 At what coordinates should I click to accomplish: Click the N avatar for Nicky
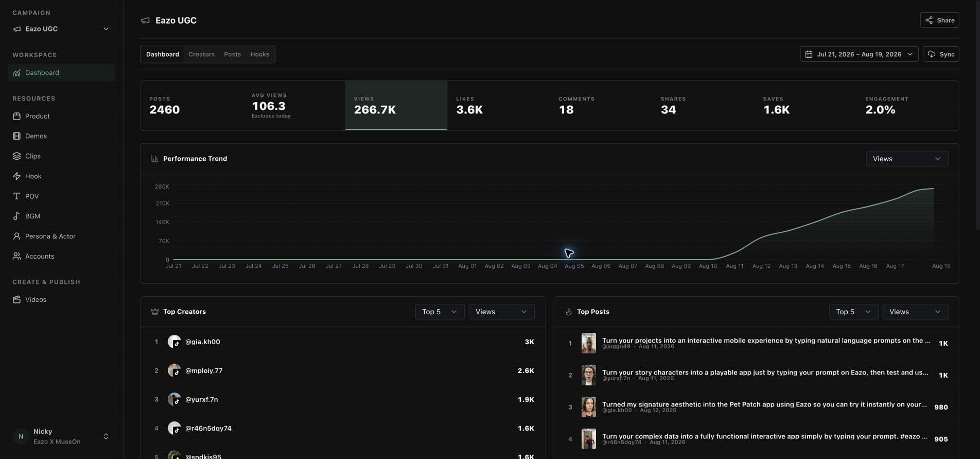coord(21,436)
